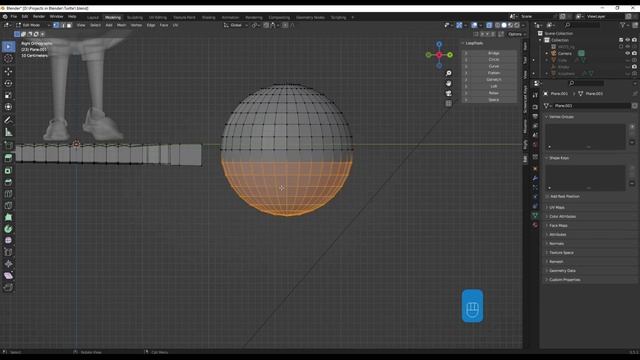This screenshot has height=360, width=640.
Task: Switch to solid viewport shading
Action: click(x=504, y=25)
